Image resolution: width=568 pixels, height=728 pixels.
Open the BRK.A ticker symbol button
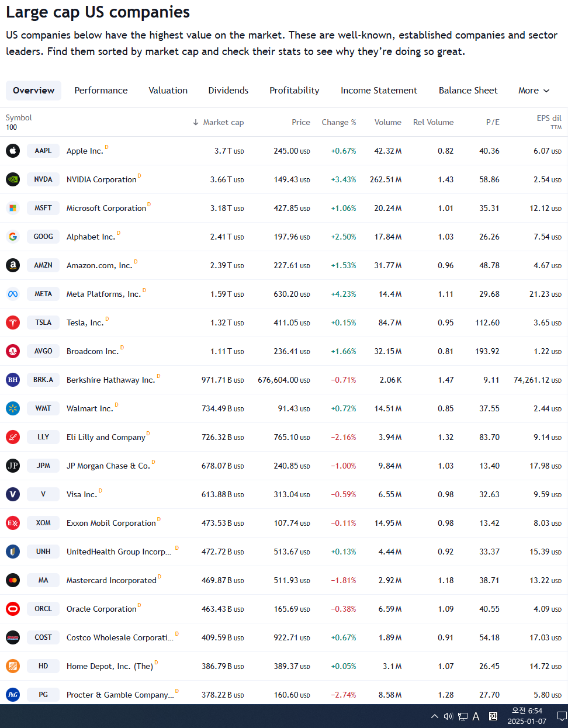(43, 380)
